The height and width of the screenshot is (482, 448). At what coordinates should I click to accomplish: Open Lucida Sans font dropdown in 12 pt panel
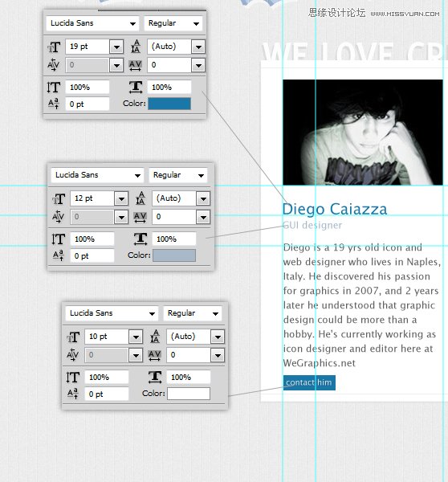(x=98, y=175)
